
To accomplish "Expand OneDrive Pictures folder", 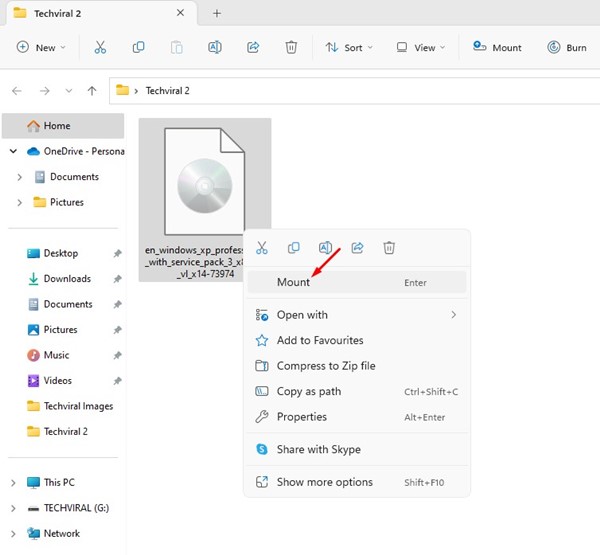I will tap(20, 202).
